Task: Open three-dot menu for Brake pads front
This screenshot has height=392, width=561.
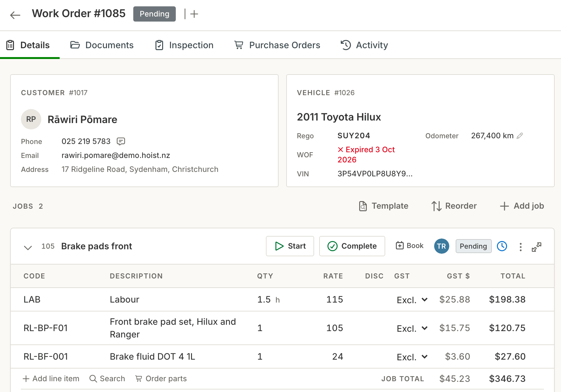Action: 520,247
